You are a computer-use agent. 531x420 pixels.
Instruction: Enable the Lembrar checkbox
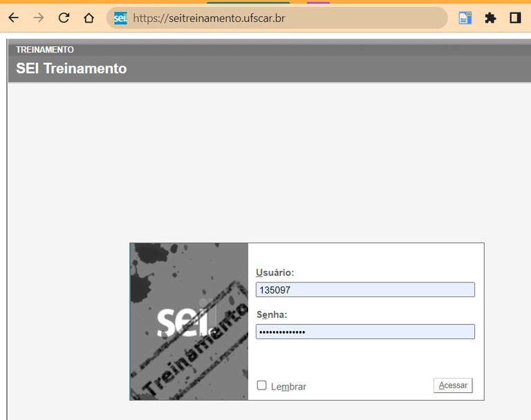click(x=261, y=385)
